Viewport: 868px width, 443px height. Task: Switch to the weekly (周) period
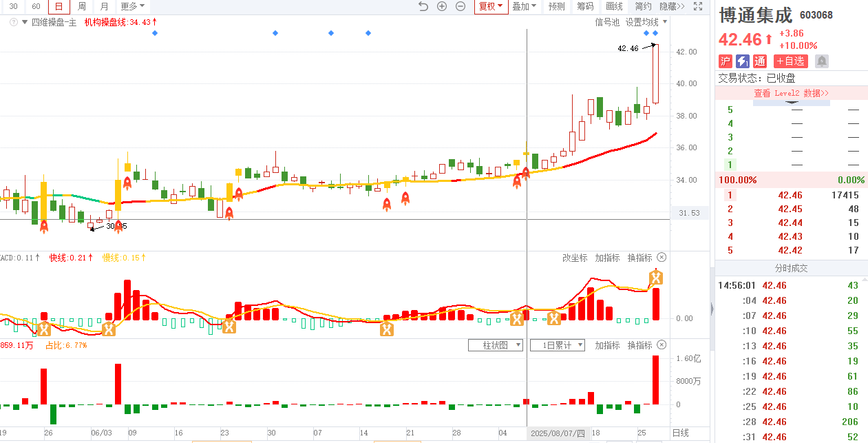[x=82, y=6]
